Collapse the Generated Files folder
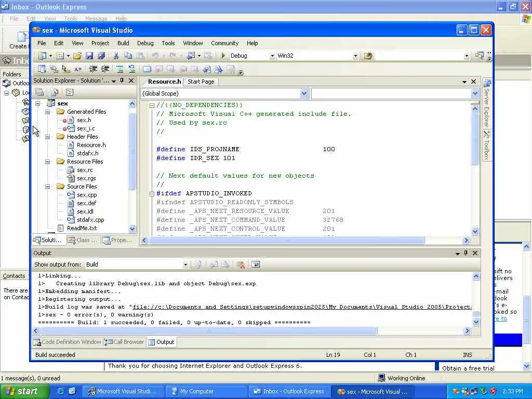 pyautogui.click(x=48, y=112)
